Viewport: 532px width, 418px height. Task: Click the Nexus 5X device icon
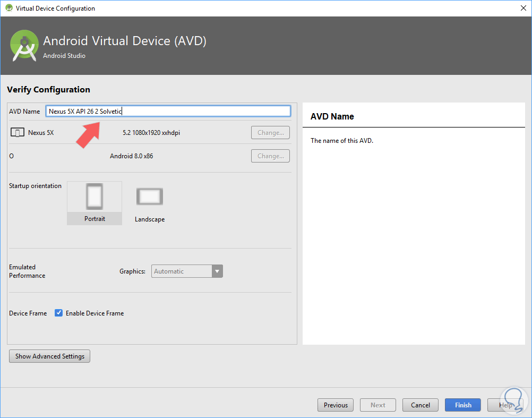[x=18, y=132]
